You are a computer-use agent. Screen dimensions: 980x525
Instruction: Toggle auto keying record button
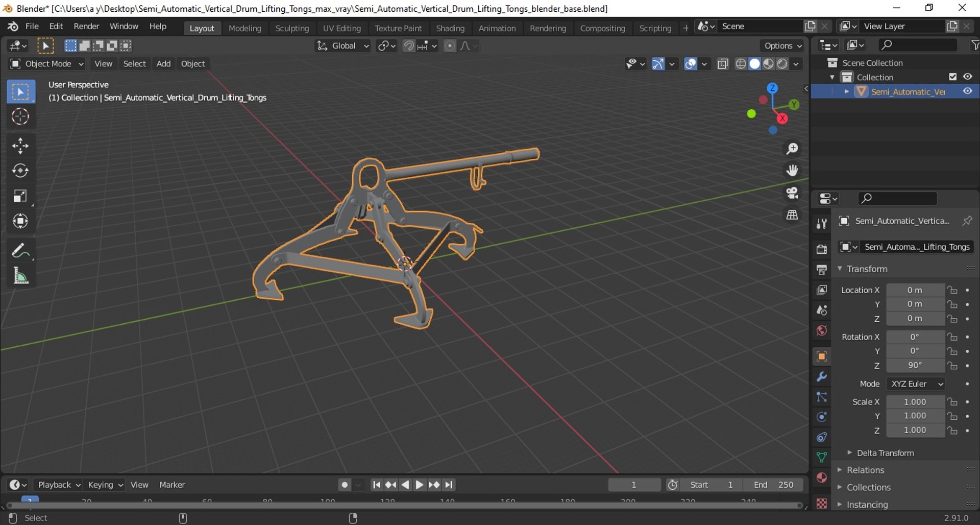[x=345, y=485]
